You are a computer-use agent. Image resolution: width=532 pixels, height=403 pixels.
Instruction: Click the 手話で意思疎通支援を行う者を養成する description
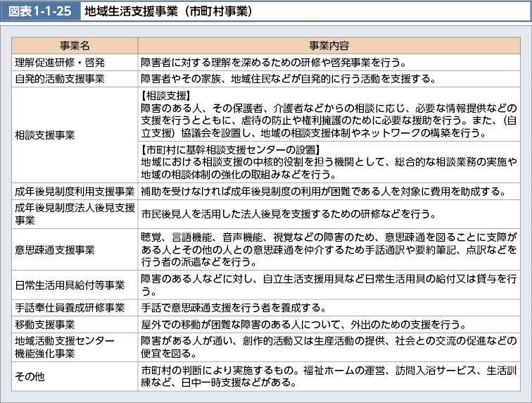coord(232,307)
